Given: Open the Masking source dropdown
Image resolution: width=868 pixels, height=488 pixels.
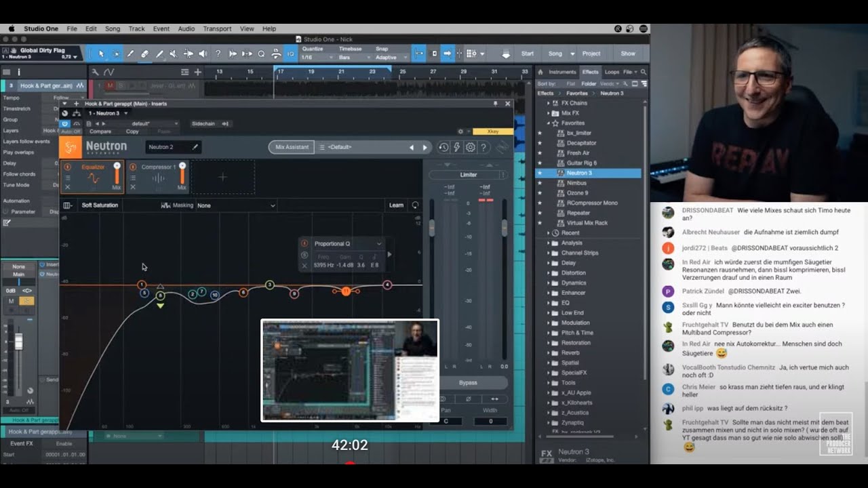Looking at the screenshot, I should click(x=236, y=205).
